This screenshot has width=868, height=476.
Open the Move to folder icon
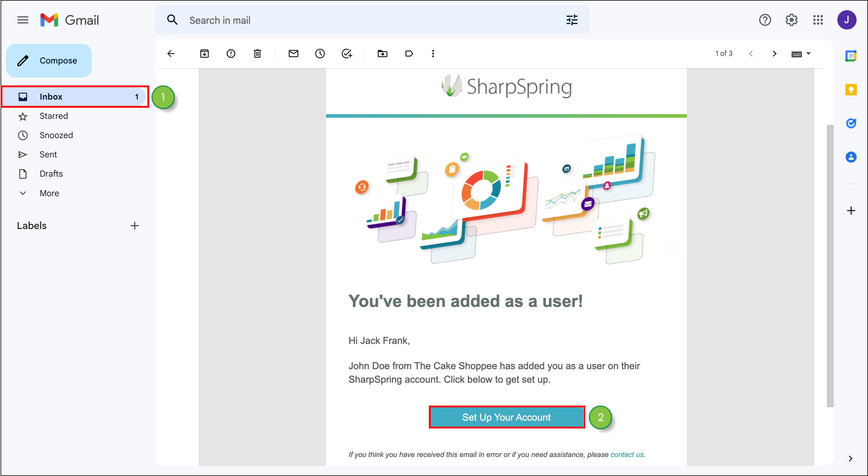[x=382, y=54]
